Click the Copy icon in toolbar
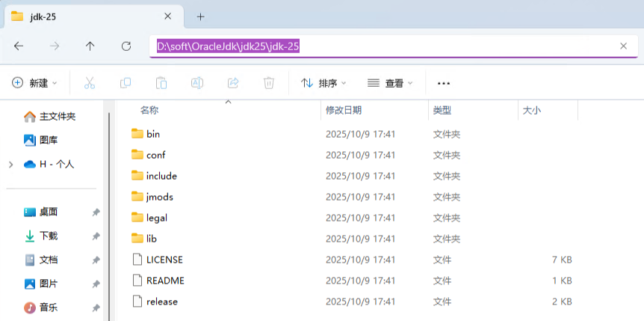644x321 pixels. pyautogui.click(x=126, y=83)
